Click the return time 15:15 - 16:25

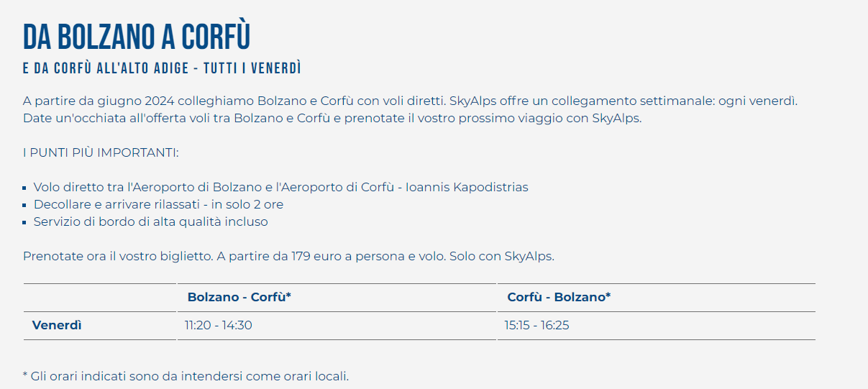tap(536, 325)
